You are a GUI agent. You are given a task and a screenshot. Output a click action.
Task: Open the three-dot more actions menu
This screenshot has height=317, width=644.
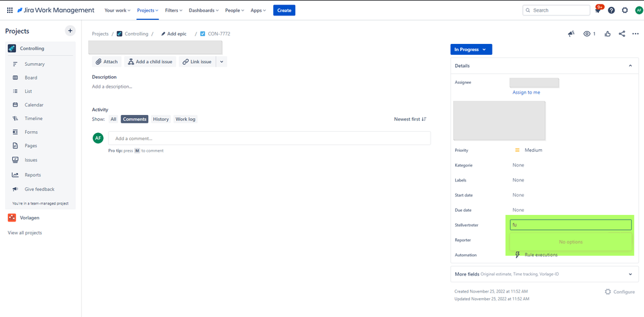[x=636, y=34]
